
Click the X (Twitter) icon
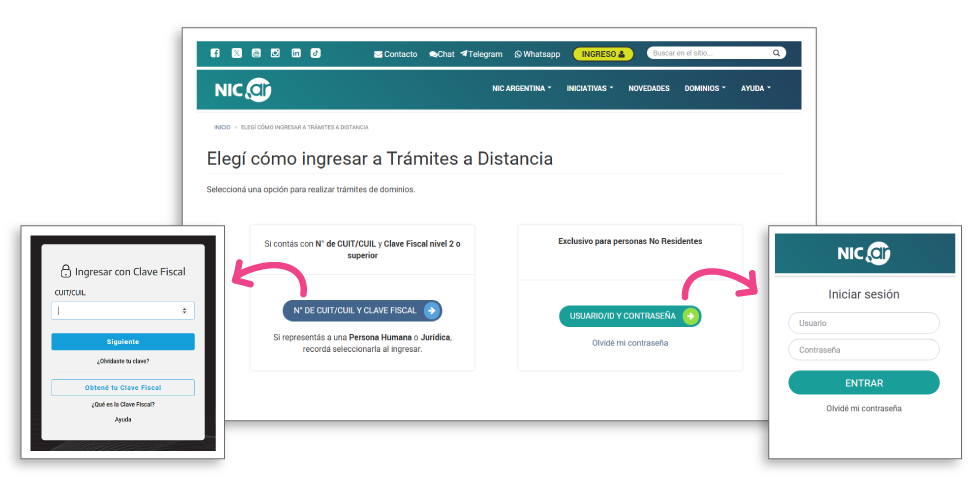tap(236, 53)
